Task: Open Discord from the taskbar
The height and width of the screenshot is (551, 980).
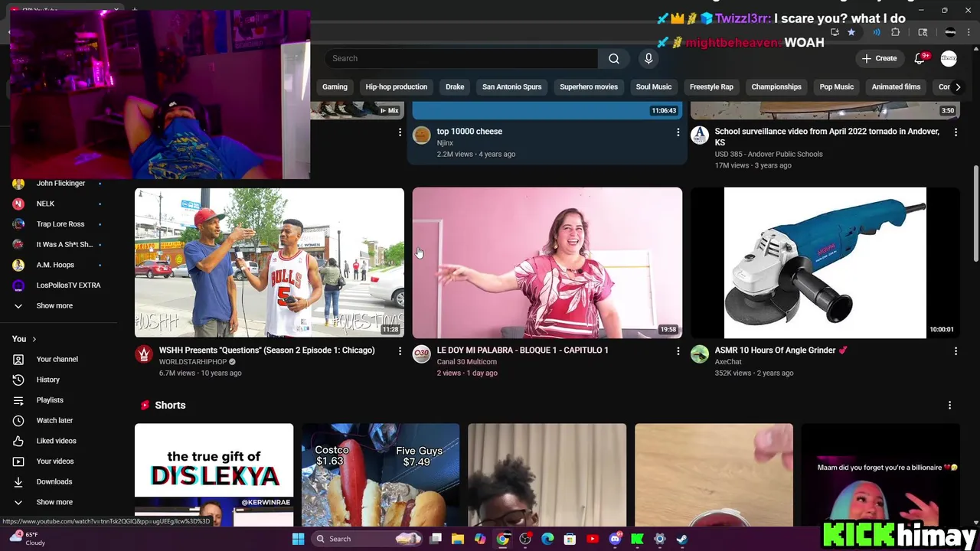Action: 615,539
